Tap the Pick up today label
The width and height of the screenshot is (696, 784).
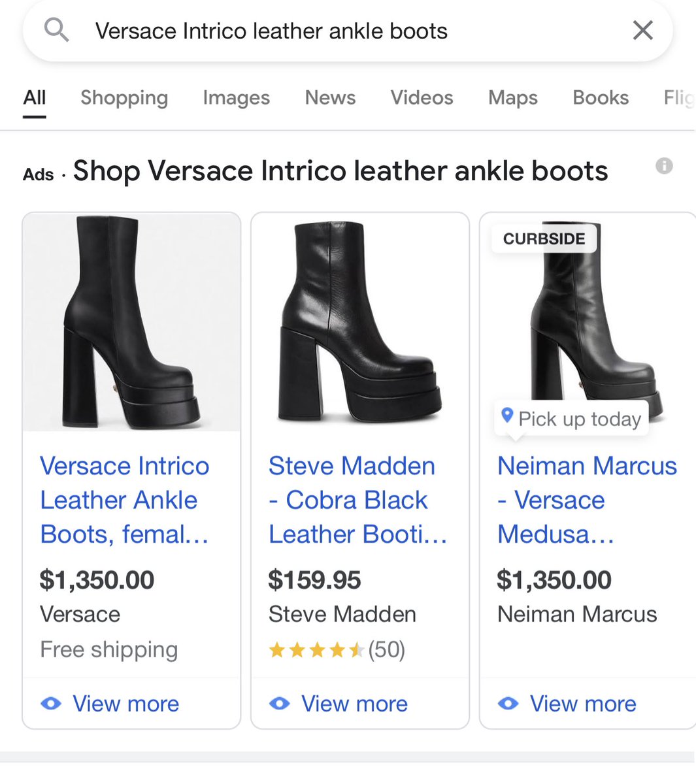[579, 419]
